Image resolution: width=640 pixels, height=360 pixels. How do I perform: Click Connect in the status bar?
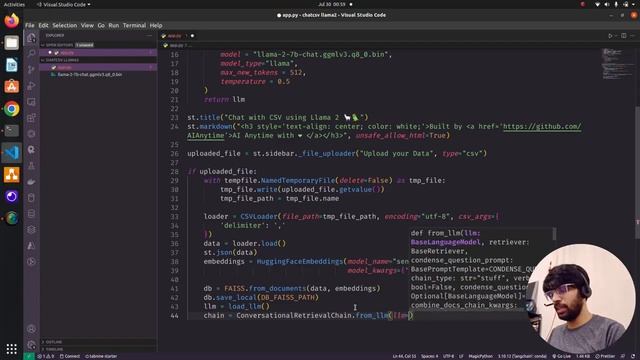[x=70, y=356]
